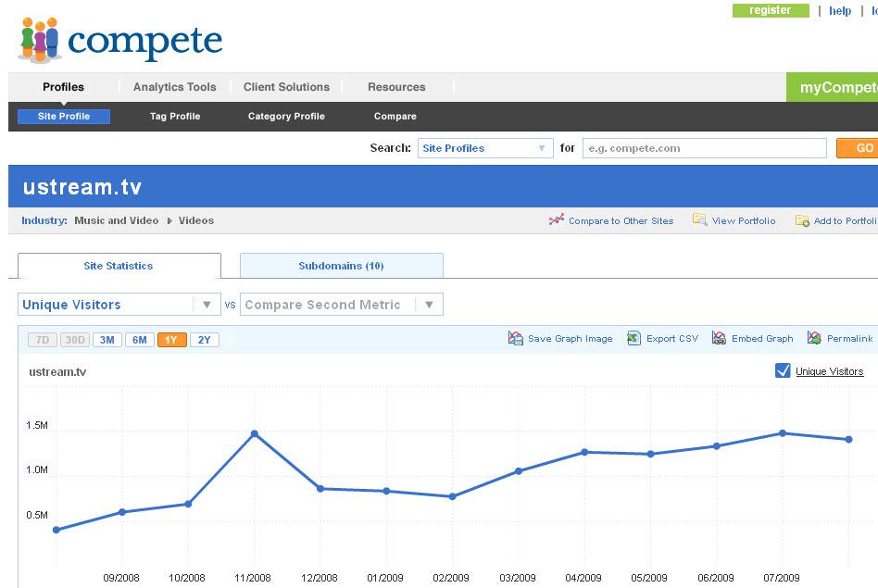Image resolution: width=878 pixels, height=588 pixels.
Task: Click the Embed Graph icon
Action: point(719,339)
